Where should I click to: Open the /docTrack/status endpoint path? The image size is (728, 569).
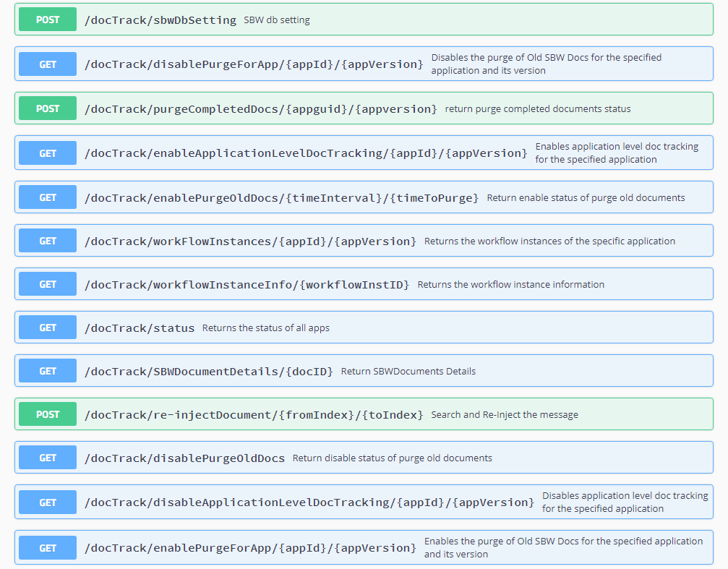[140, 328]
